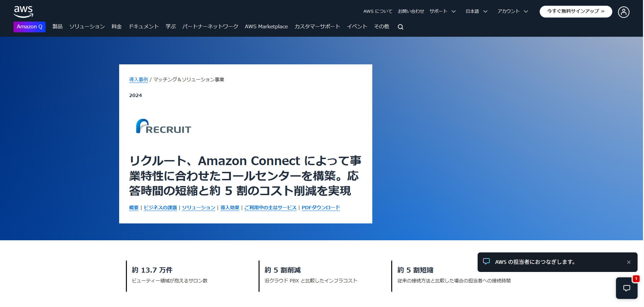This screenshot has width=644, height=307.
Task: Click 今すぐ無料サインアップ button
Action: [x=575, y=11]
